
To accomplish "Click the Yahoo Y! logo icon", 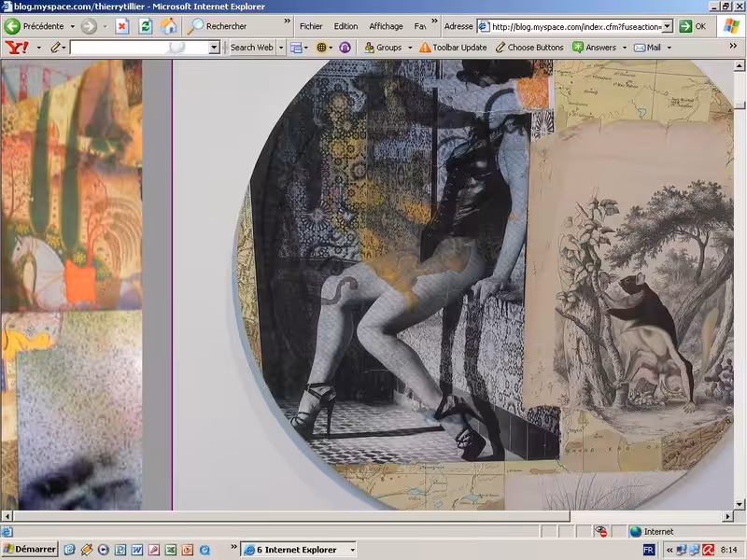I will click(17, 48).
